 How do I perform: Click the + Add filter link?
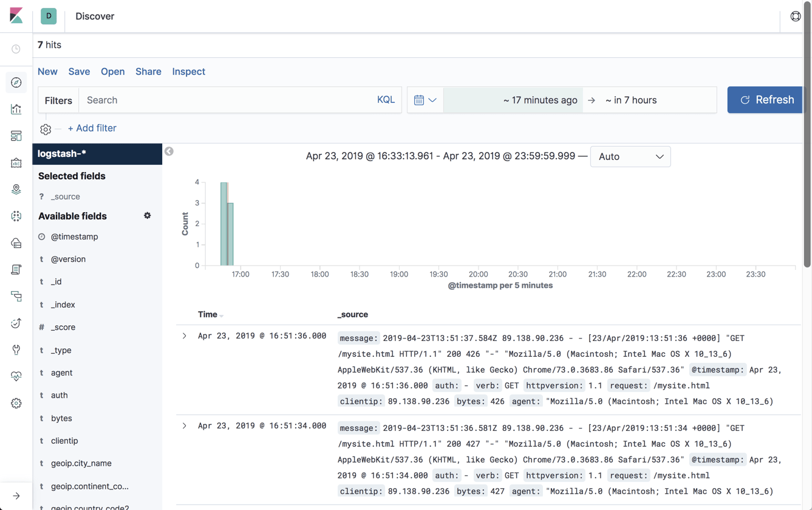92,128
